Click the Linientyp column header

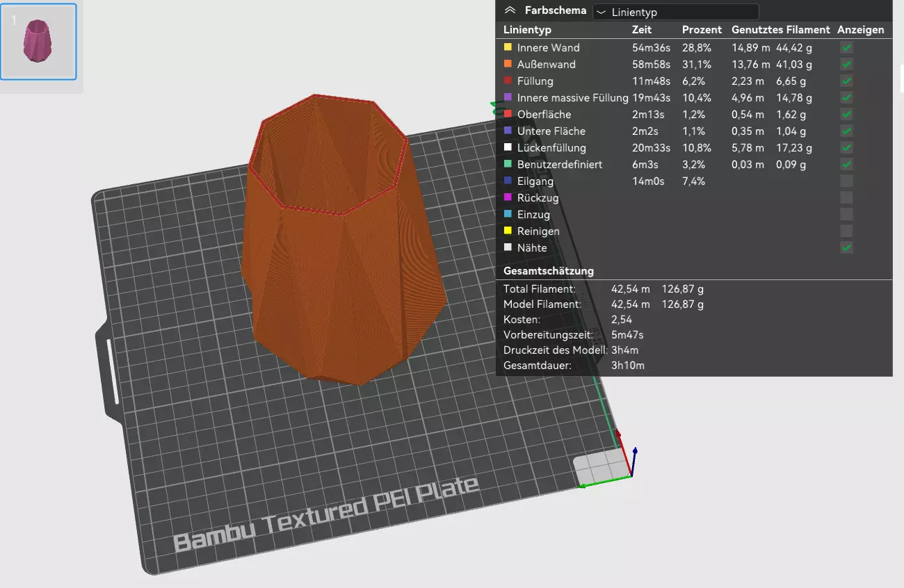528,30
